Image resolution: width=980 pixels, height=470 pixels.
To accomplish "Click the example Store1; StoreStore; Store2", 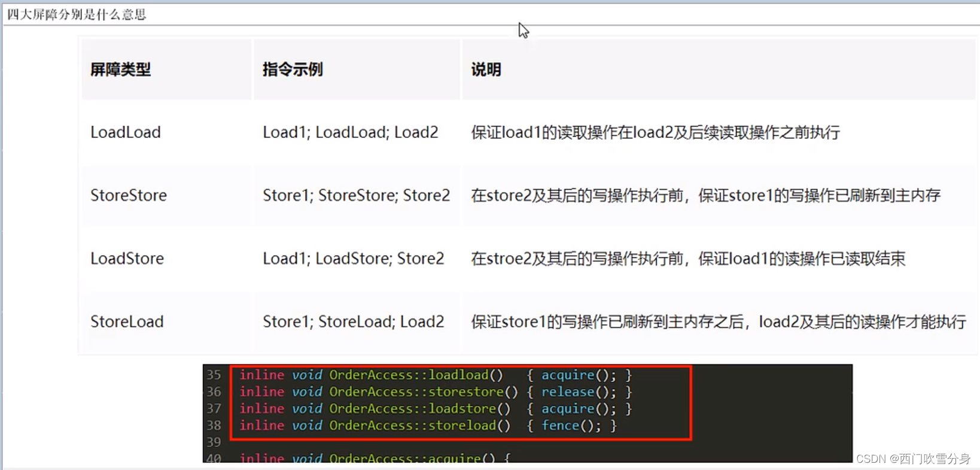I will pyautogui.click(x=356, y=195).
